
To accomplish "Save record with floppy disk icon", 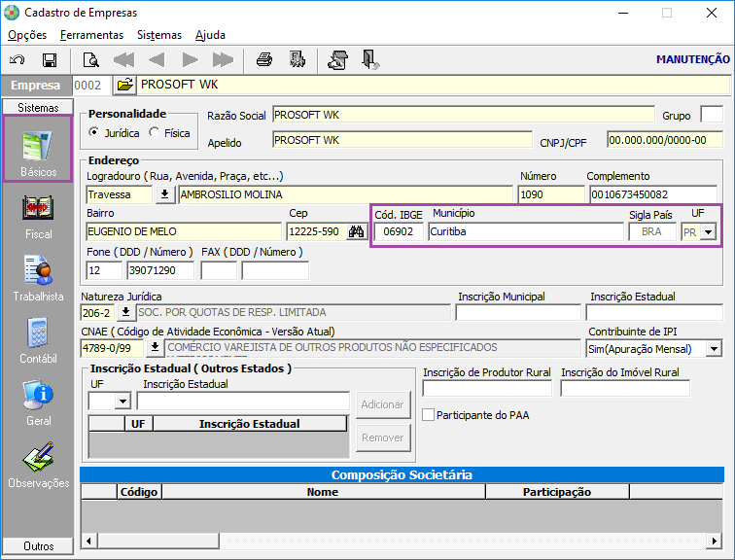I will point(50,60).
